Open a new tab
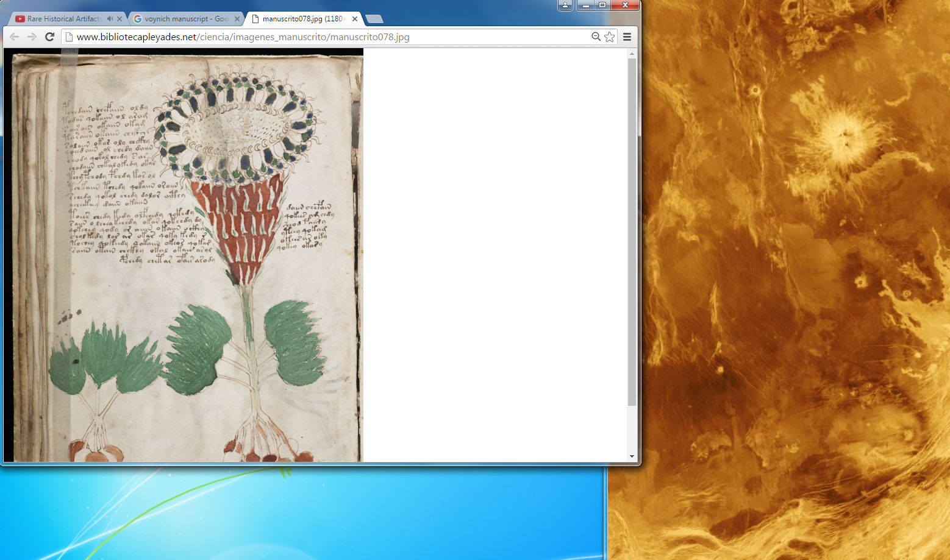Screen dimensions: 950x560 coord(374,19)
